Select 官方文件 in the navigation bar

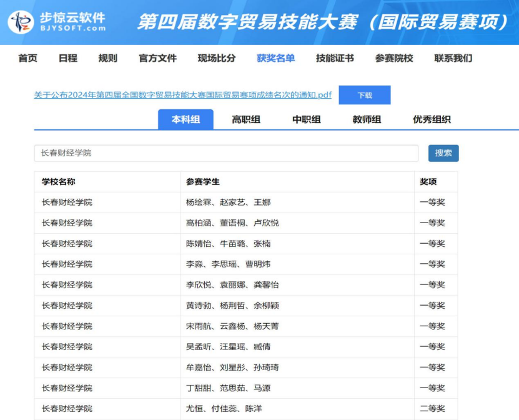[157, 58]
